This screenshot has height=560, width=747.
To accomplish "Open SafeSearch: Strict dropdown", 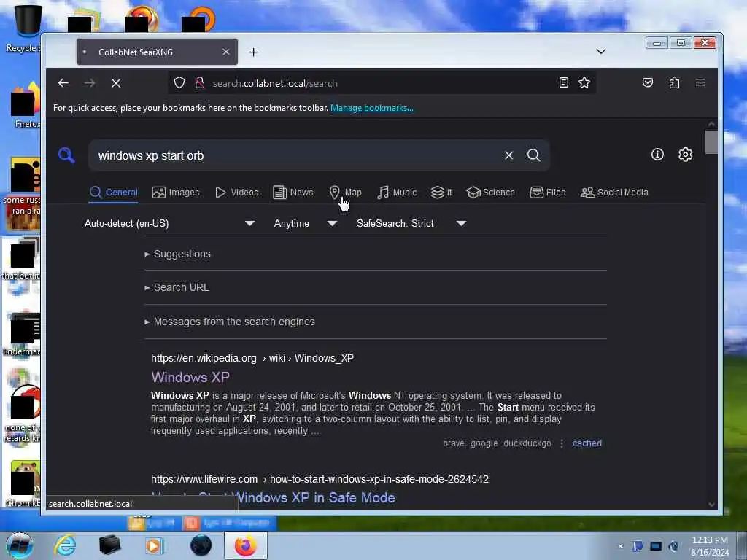I will point(411,223).
